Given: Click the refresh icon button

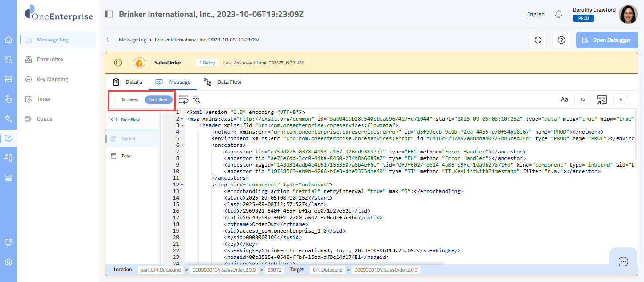Looking at the screenshot, I should (537, 40).
